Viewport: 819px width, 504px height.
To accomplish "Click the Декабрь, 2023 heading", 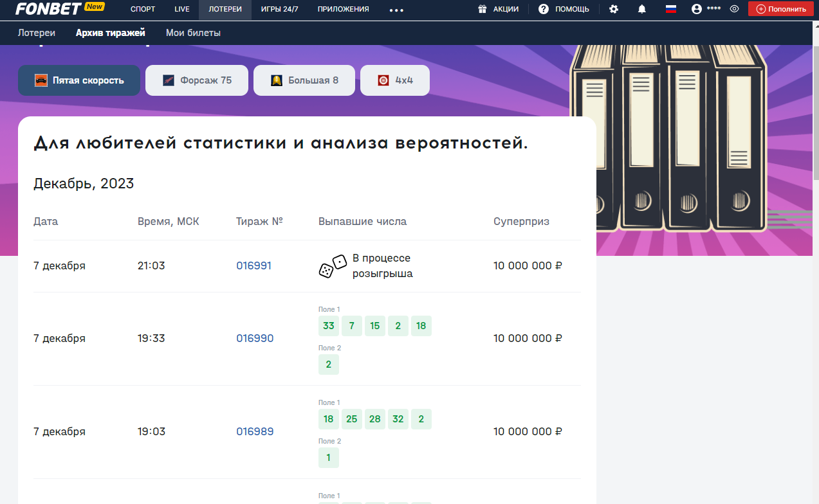I will tap(84, 184).
